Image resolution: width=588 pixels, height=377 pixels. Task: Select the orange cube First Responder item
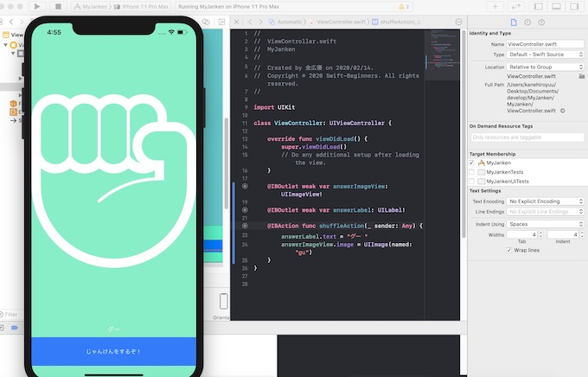click(x=14, y=104)
